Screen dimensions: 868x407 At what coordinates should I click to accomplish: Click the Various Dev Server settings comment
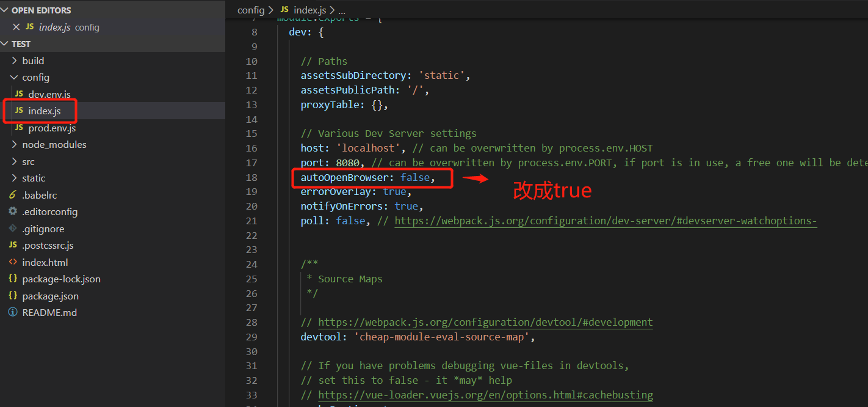click(x=389, y=133)
